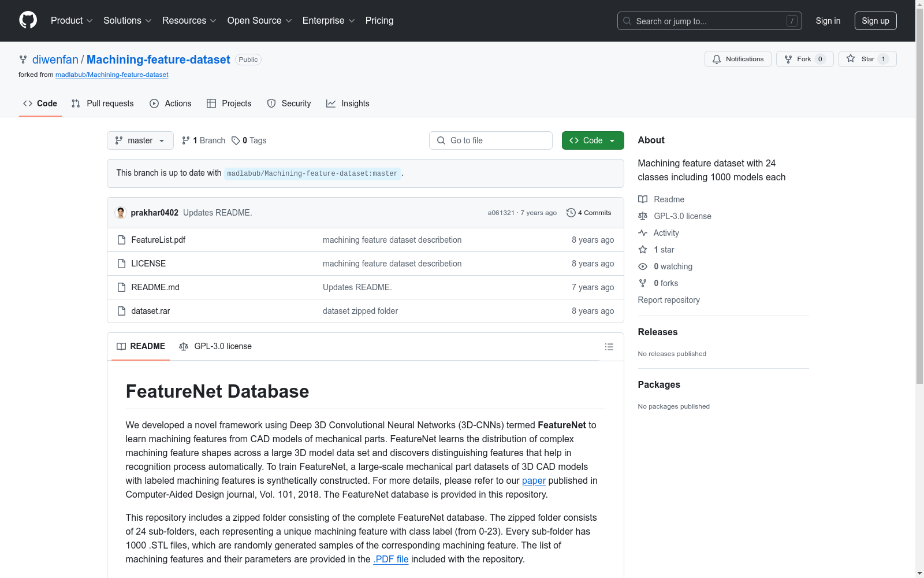Switch to the Projects tab
The width and height of the screenshot is (924, 578).
point(229,103)
